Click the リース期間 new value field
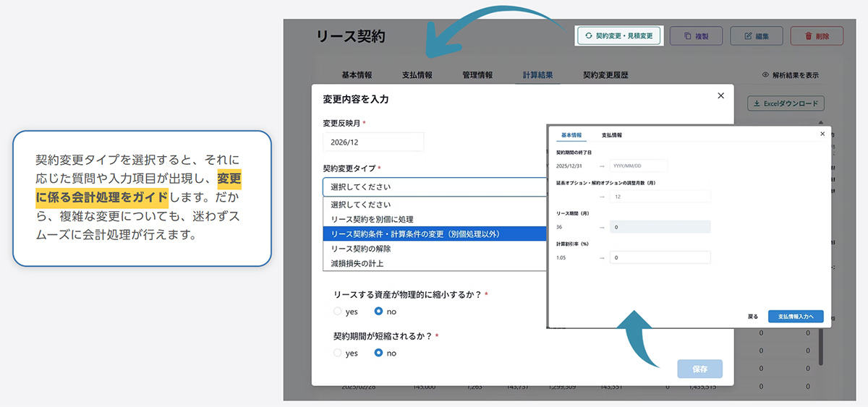Screen dimensions: 868x407 point(660,227)
